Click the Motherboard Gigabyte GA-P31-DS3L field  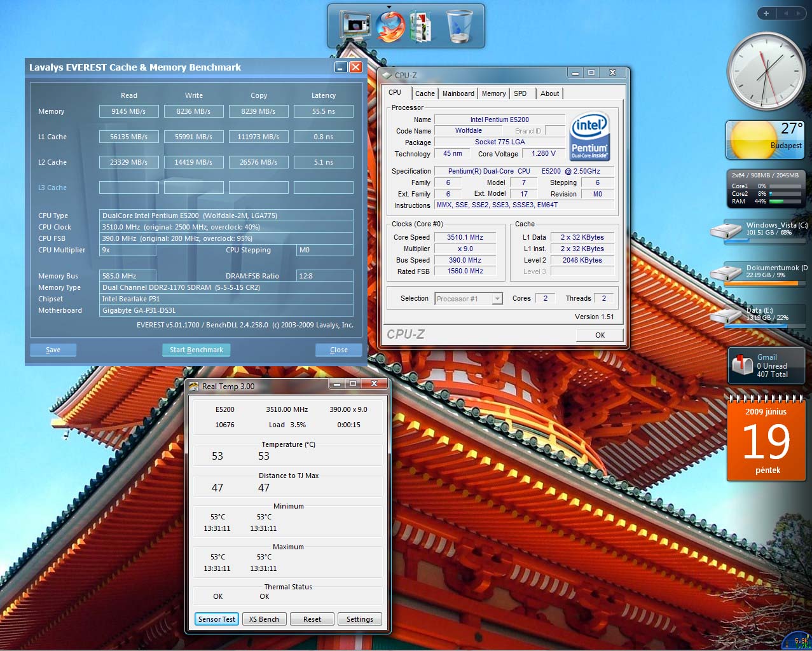point(226,310)
